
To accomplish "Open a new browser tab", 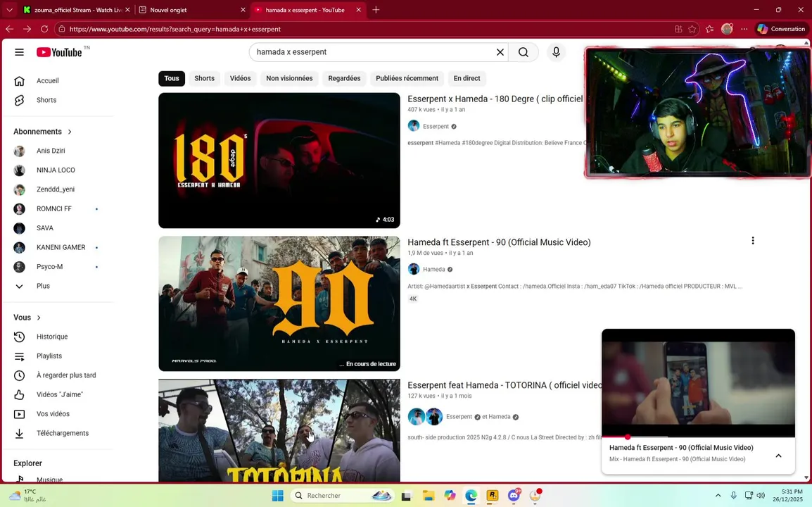I will 376,10.
